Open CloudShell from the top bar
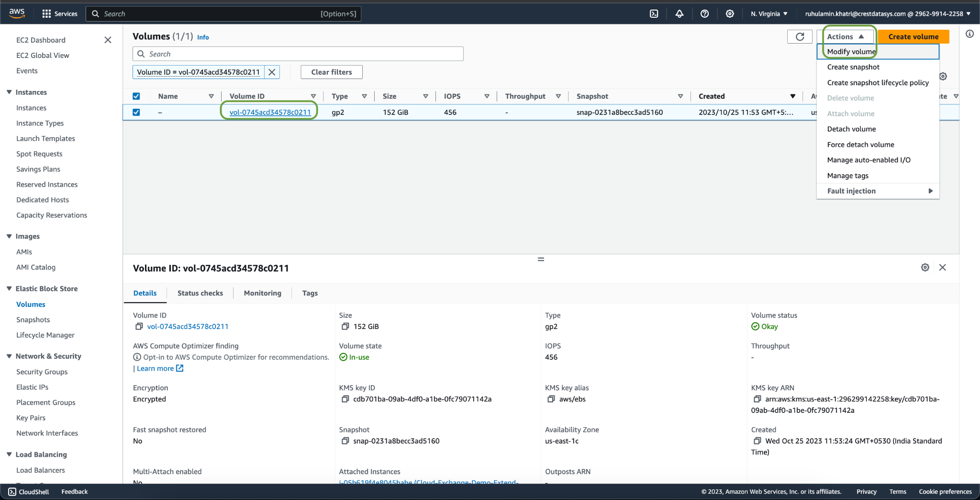 654,13
